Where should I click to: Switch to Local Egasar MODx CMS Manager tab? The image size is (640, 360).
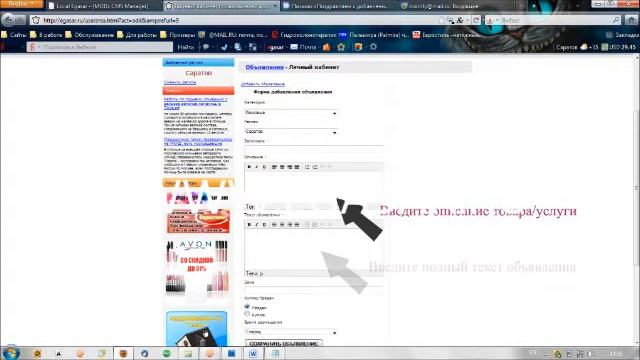point(102,6)
